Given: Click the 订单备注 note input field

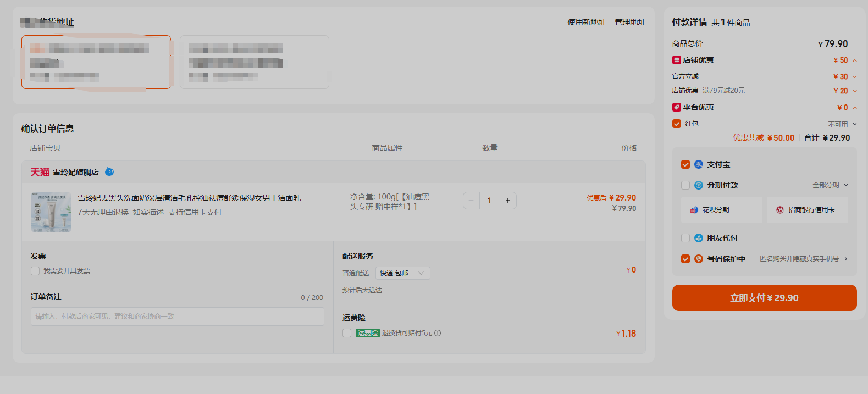Looking at the screenshot, I should [178, 317].
